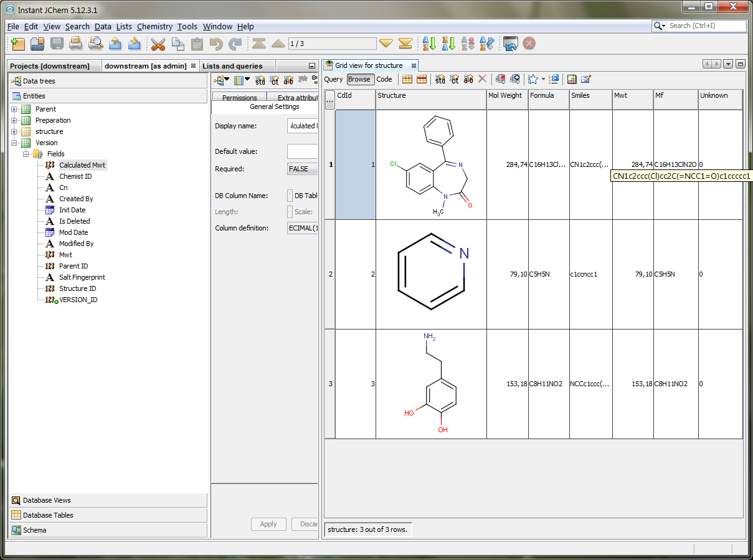The height and width of the screenshot is (560, 753).
Task: Select the Salt Fingerprint field
Action: (x=82, y=277)
